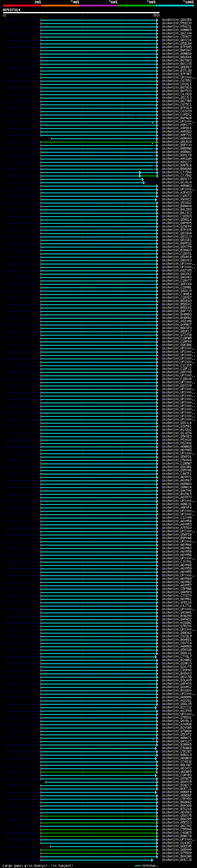The image size is (197, 868).
Task: Select label UniRef100_C4WTF1
Action: click(x=177, y=474)
